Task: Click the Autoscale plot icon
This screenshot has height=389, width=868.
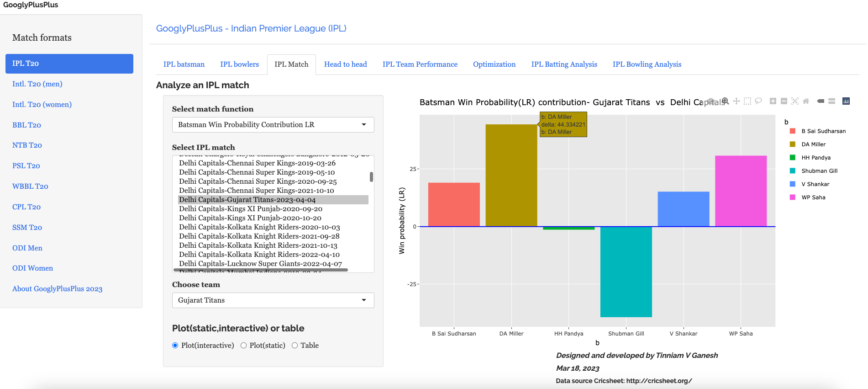Action: 794,101
